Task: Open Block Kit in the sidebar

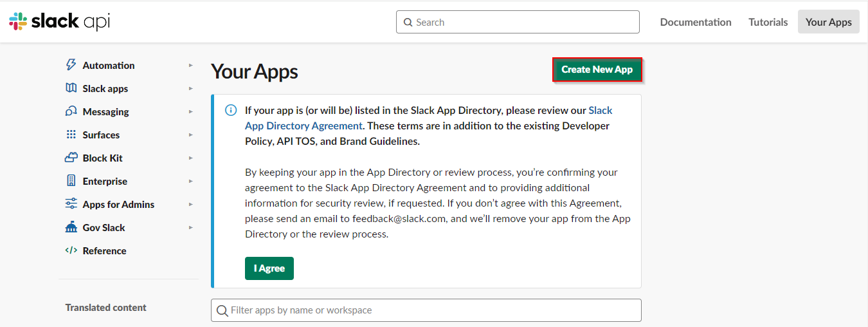Action: (103, 158)
